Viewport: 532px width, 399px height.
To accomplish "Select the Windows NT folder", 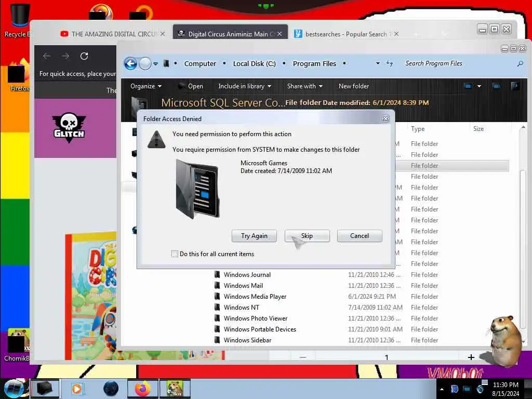I will (x=241, y=307).
